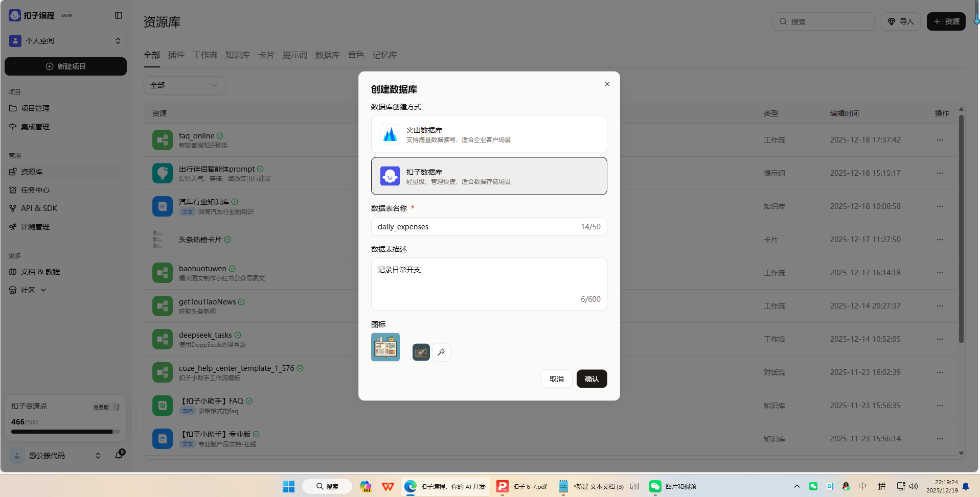Screen dimensions: 980x497
Task: Open more actions for faq_online row
Action: 940,140
